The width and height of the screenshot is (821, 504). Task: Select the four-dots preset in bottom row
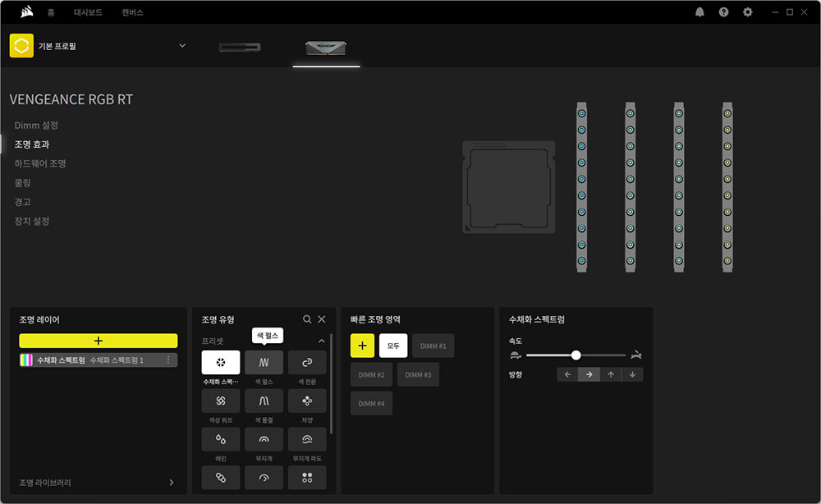coord(307,477)
